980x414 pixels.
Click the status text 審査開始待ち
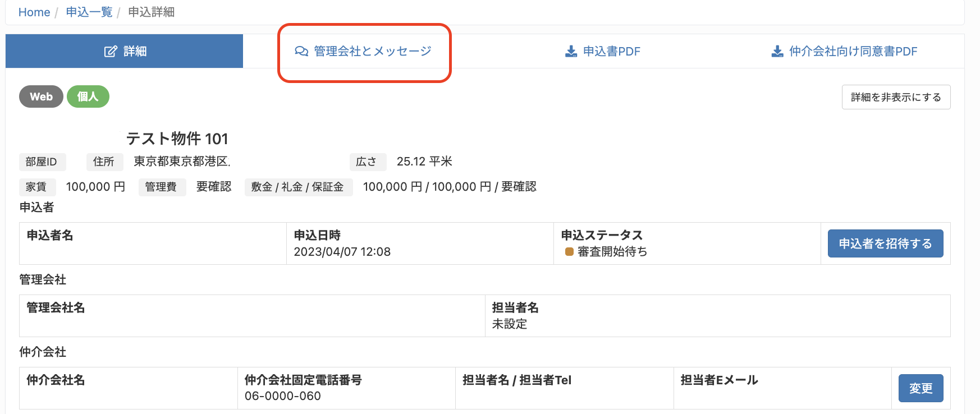click(612, 252)
